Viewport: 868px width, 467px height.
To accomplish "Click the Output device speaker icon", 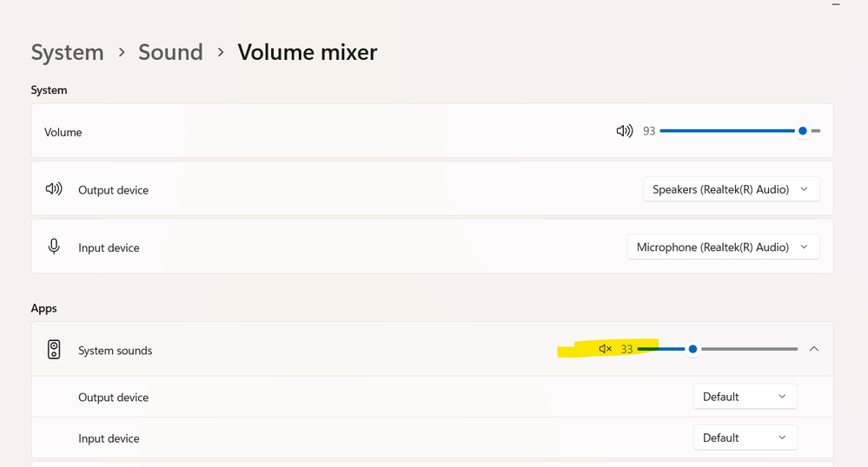I will (x=54, y=189).
